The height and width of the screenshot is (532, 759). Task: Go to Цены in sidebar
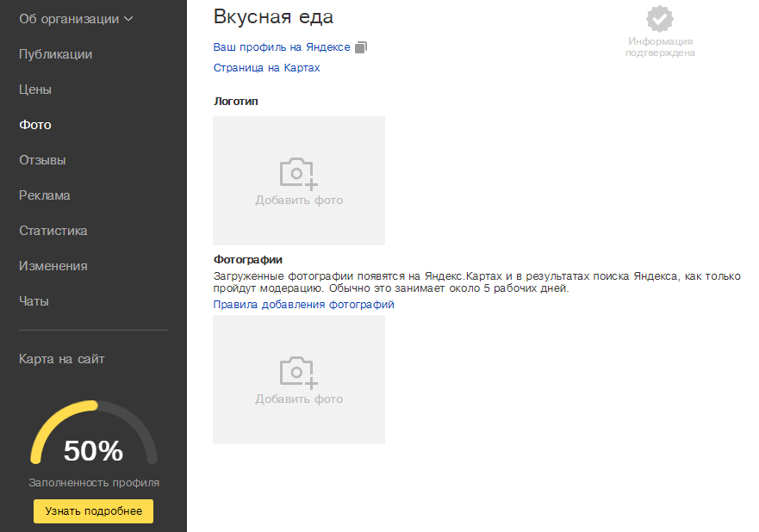[x=35, y=90]
